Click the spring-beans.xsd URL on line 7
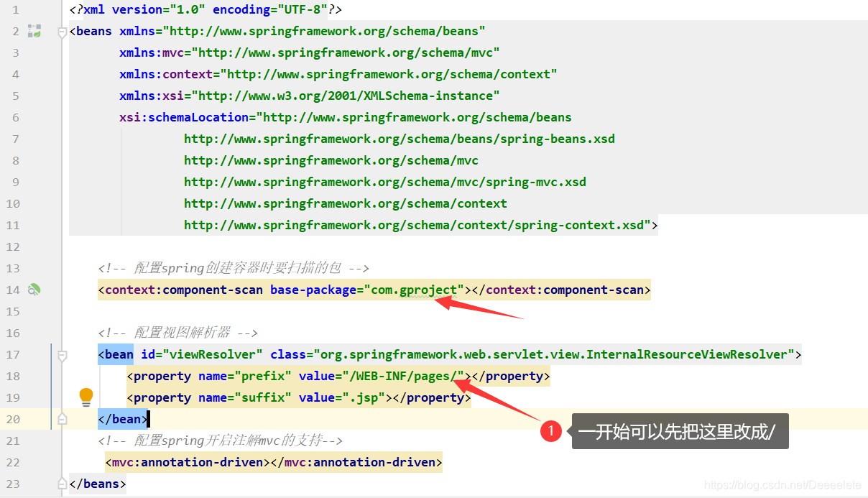The height and width of the screenshot is (498, 868). coord(400,139)
